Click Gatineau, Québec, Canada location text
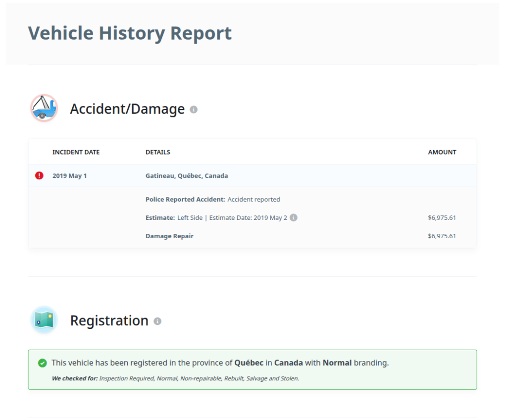 (x=187, y=176)
